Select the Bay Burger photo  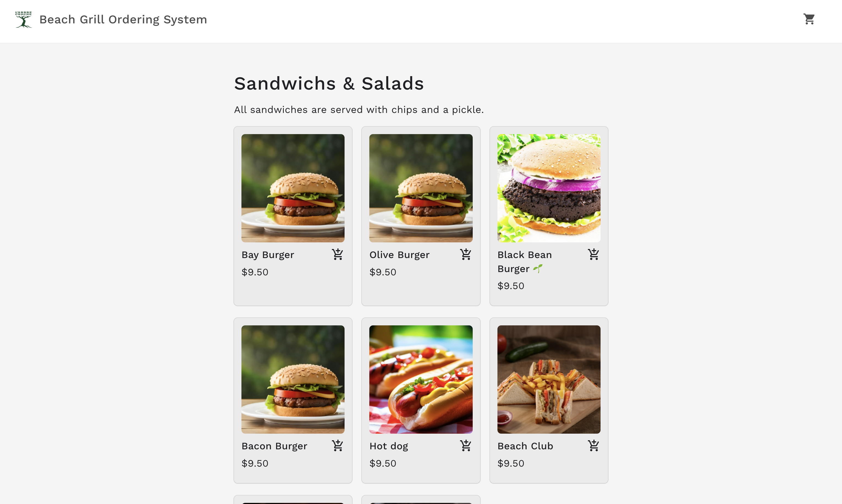(293, 188)
